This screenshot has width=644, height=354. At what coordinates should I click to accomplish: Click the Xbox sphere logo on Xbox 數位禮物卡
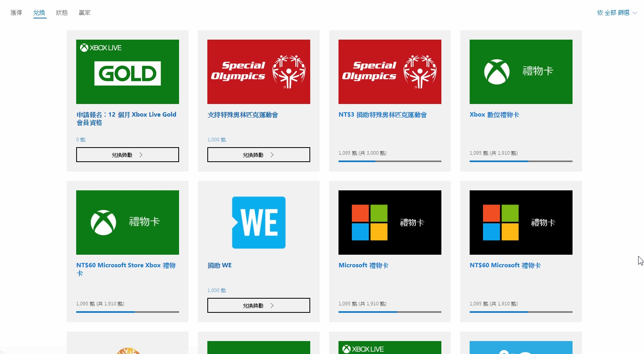[x=496, y=72]
